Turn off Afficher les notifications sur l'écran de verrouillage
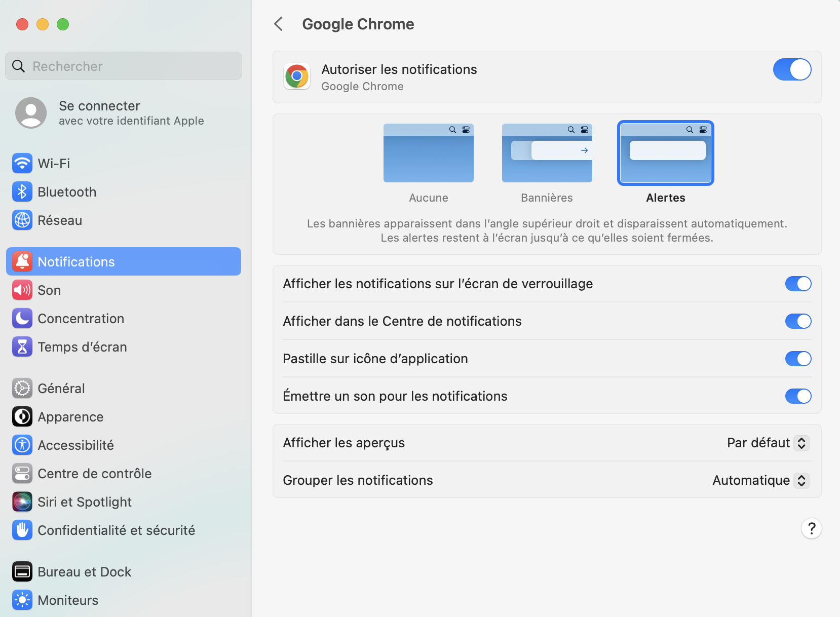This screenshot has height=617, width=840. 798,284
